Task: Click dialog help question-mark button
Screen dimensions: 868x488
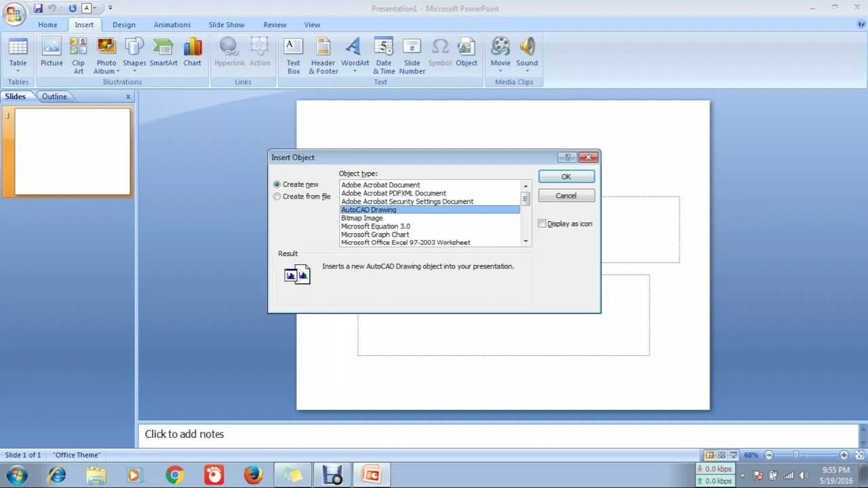Action: click(x=568, y=157)
